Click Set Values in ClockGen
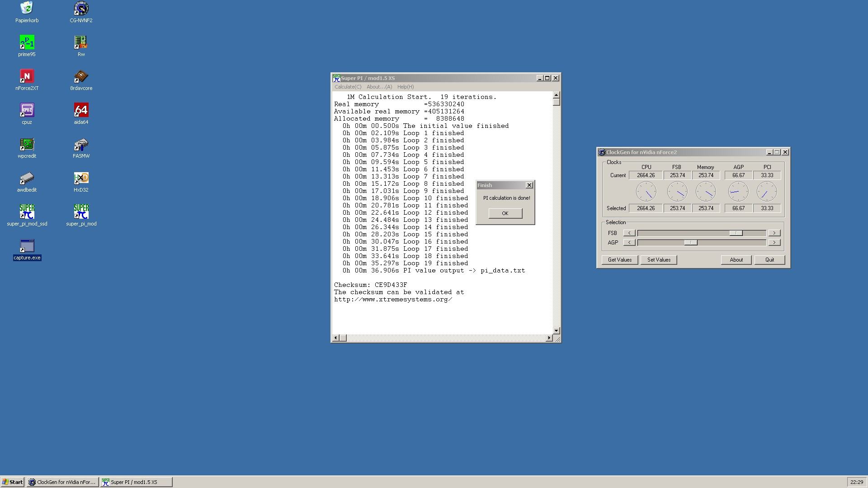 point(659,260)
